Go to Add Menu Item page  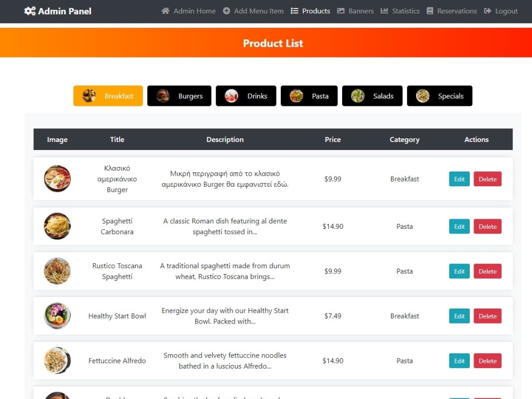point(253,11)
